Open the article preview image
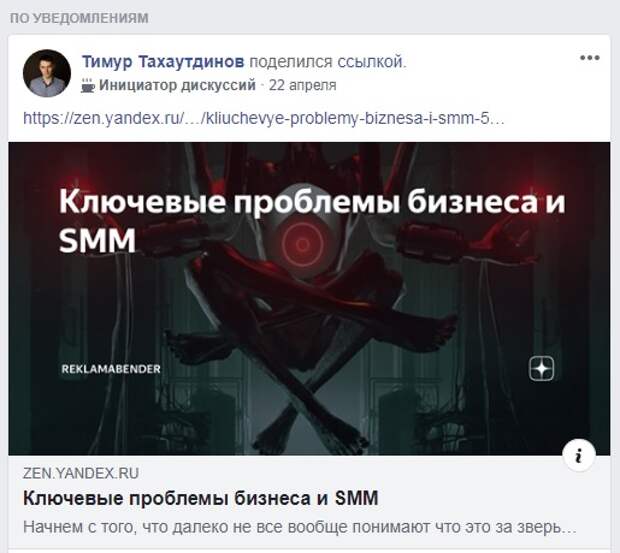The width and height of the screenshot is (620, 553). 309,298
